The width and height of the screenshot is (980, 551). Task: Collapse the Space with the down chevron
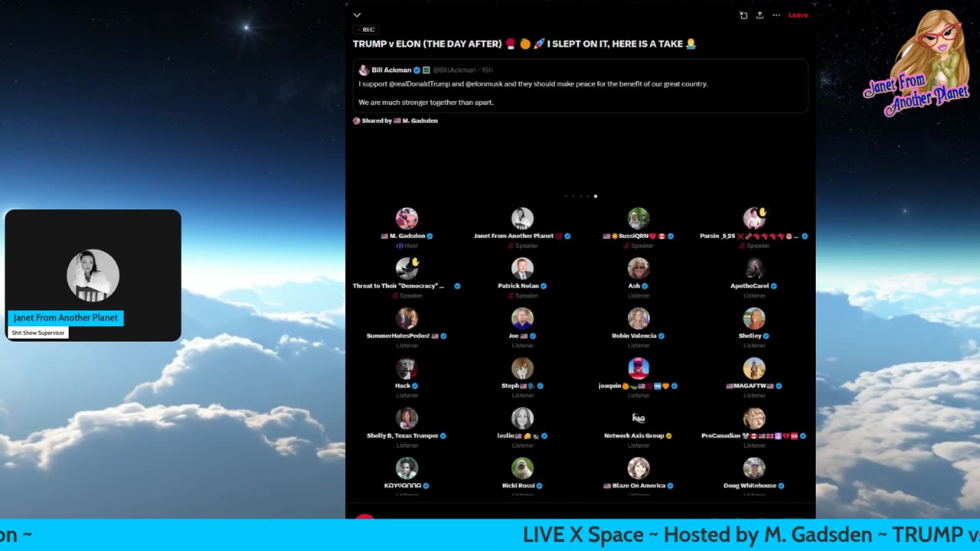pyautogui.click(x=357, y=15)
